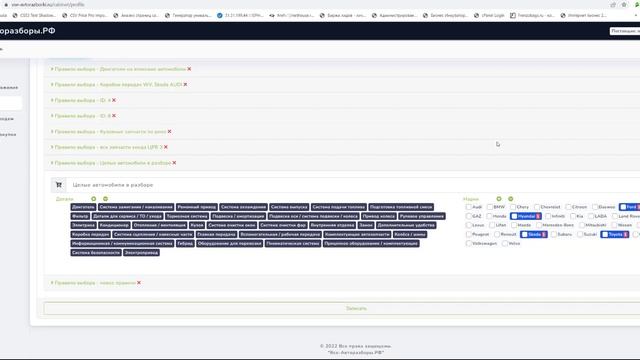Viewport: 640px width, 360px height.
Task: Toggle the 'Система охлаждения' tag
Action: [x=243, y=207]
